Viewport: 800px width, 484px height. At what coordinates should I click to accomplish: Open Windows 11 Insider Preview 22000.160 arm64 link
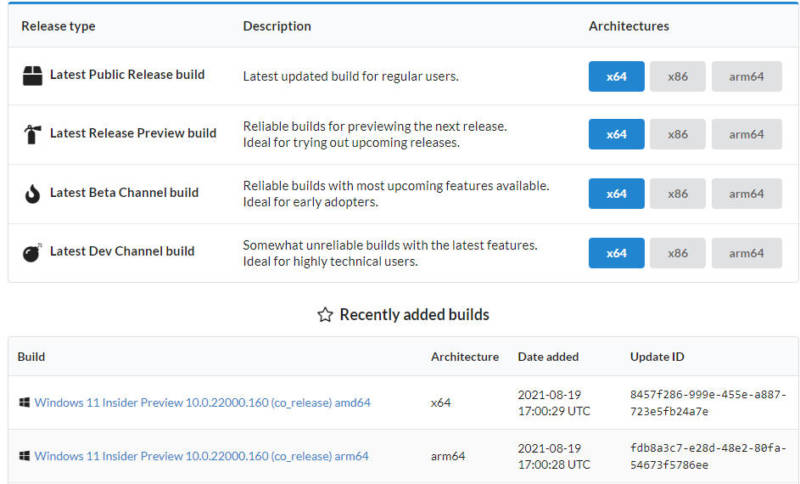point(201,456)
